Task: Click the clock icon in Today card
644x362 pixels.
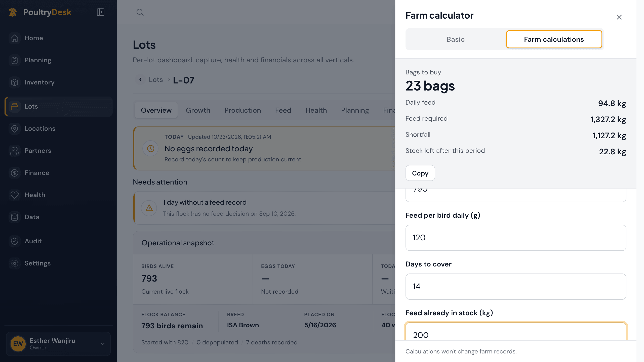Action: coord(150,148)
